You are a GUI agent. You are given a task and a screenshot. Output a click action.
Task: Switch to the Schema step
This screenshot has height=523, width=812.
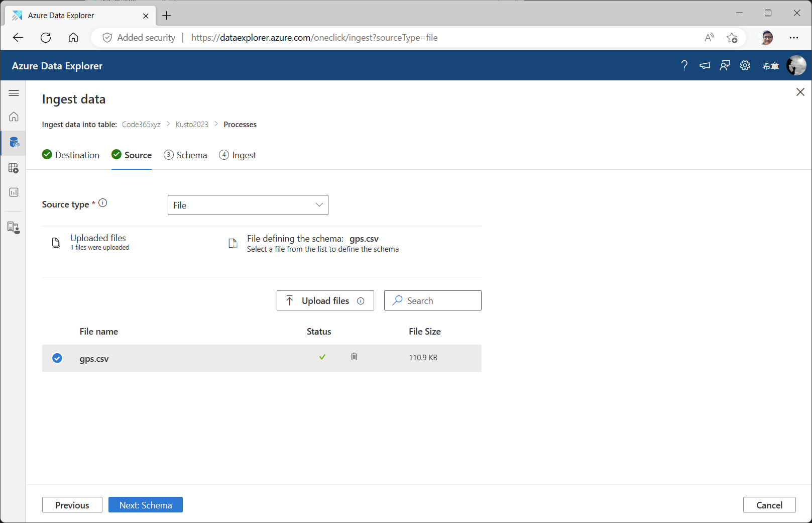(x=185, y=155)
